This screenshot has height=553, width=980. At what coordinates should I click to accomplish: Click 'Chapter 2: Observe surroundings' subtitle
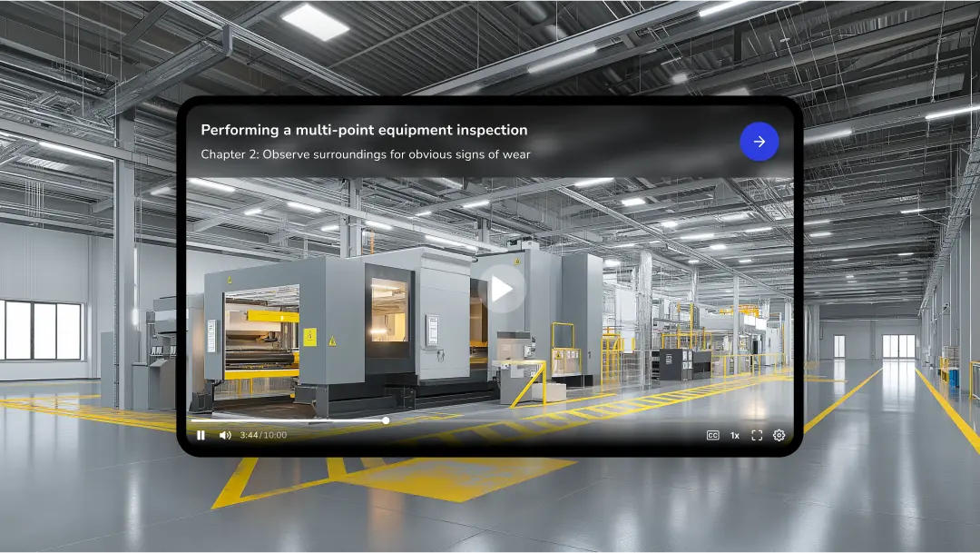pyautogui.click(x=367, y=155)
